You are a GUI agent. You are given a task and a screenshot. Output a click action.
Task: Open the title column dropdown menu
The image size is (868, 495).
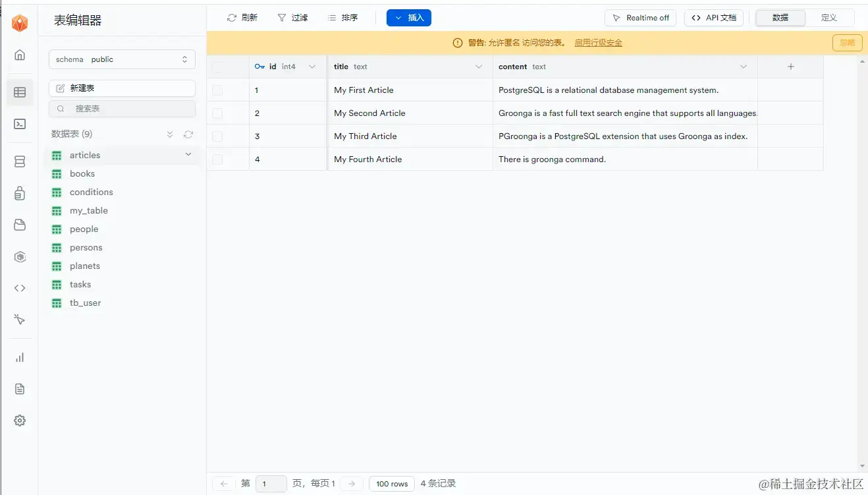(x=479, y=66)
